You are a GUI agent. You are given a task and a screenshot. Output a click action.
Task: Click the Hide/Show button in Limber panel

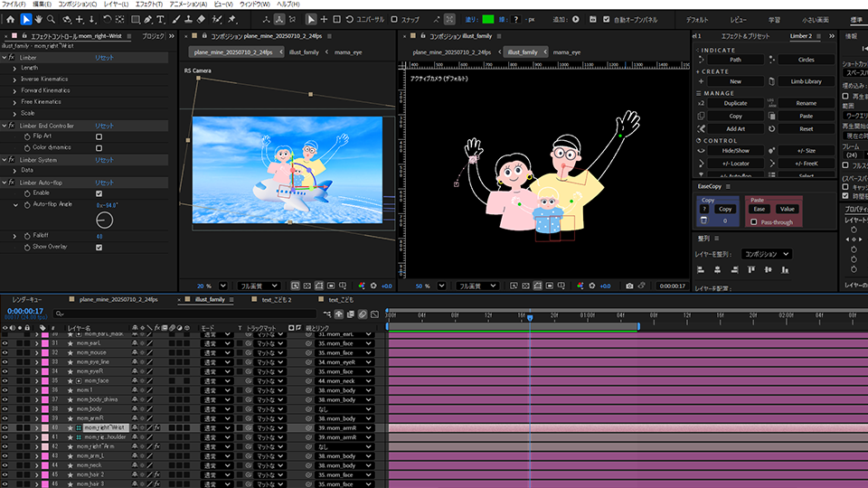tap(735, 151)
